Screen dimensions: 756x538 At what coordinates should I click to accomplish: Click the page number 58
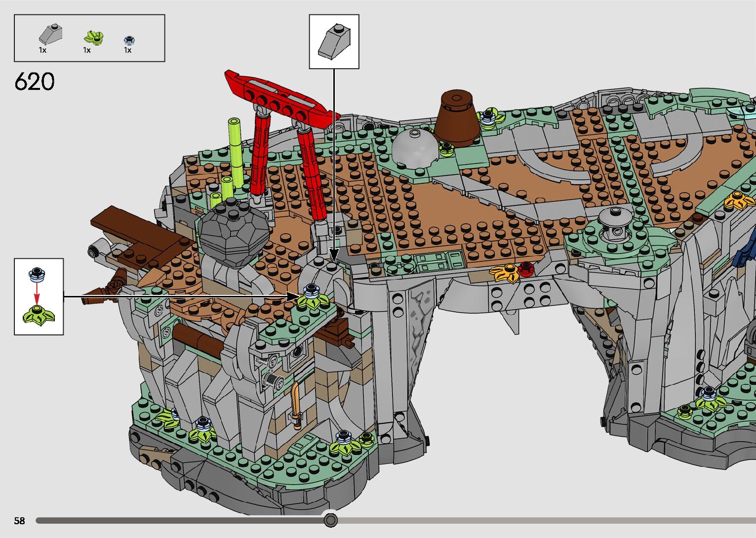(x=19, y=521)
